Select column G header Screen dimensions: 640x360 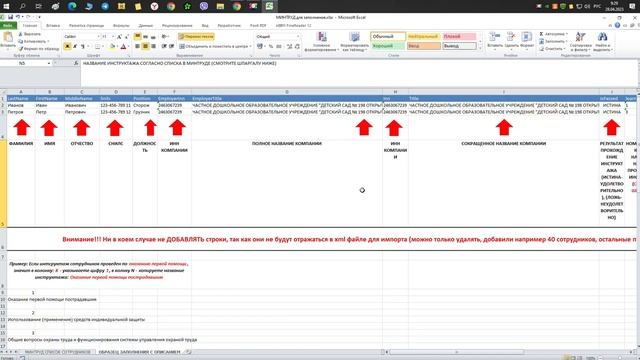(x=287, y=92)
